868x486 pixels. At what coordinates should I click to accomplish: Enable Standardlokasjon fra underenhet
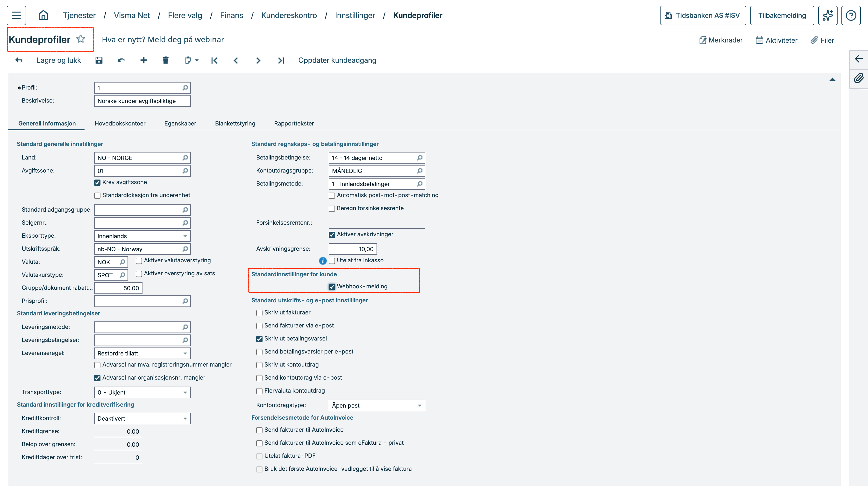(x=97, y=195)
